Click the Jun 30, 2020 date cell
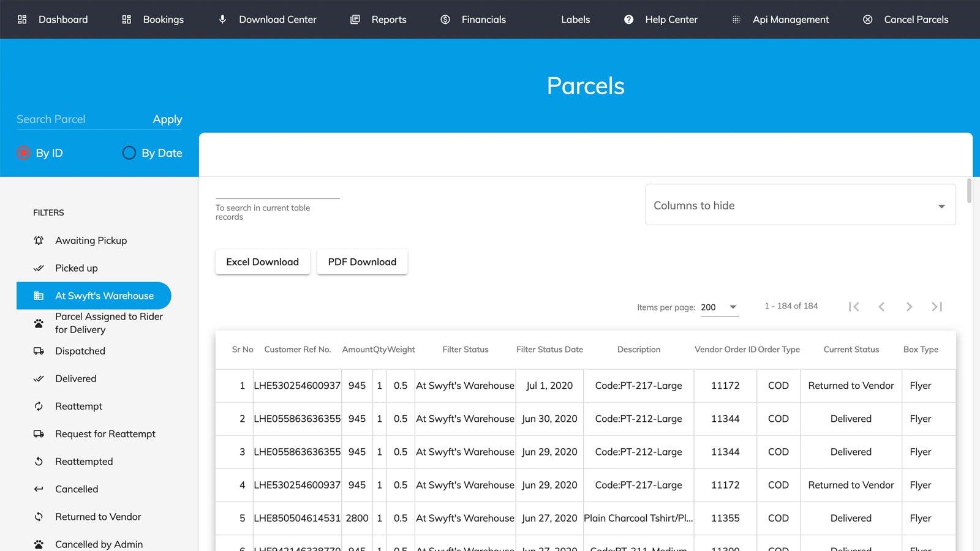The image size is (980, 551). pyautogui.click(x=549, y=419)
